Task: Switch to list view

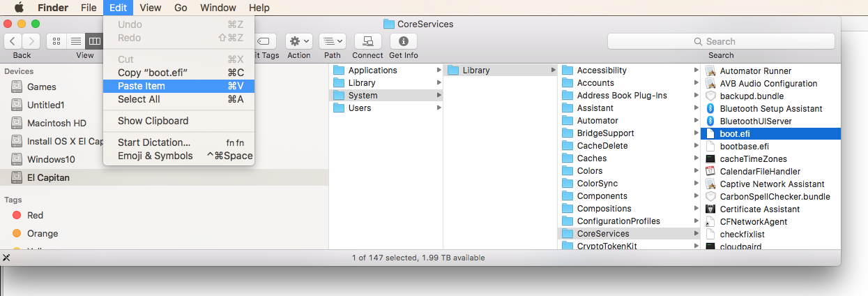Action: [x=75, y=41]
